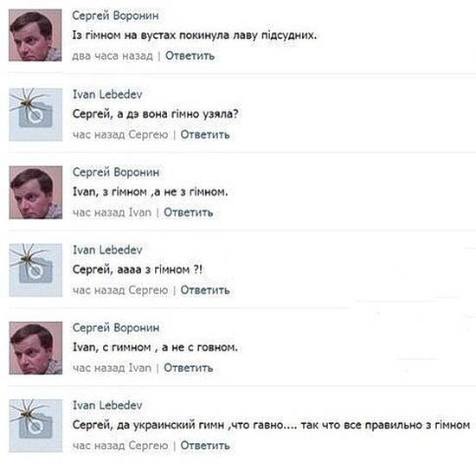Click Ответить under "з гімном ,а не з гімном"
Viewport: 476px width, 469px height.
tap(189, 213)
